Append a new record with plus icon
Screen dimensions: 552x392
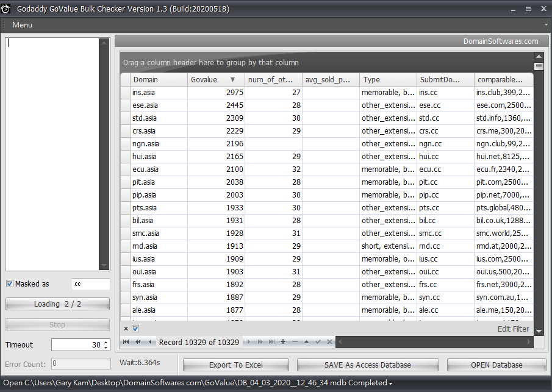coord(282,341)
